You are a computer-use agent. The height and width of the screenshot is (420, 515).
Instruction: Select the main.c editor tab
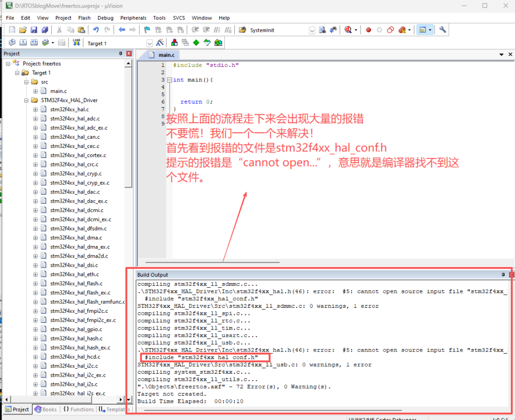click(165, 55)
